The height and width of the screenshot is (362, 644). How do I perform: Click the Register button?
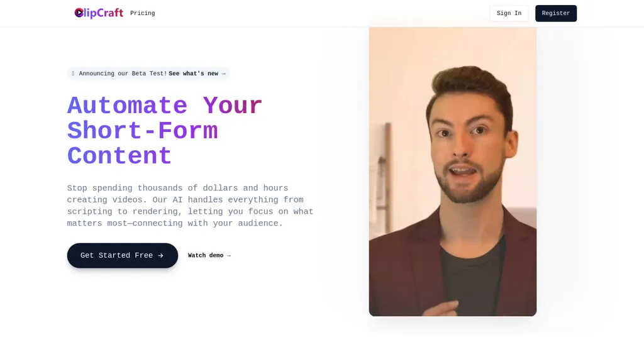pyautogui.click(x=556, y=13)
